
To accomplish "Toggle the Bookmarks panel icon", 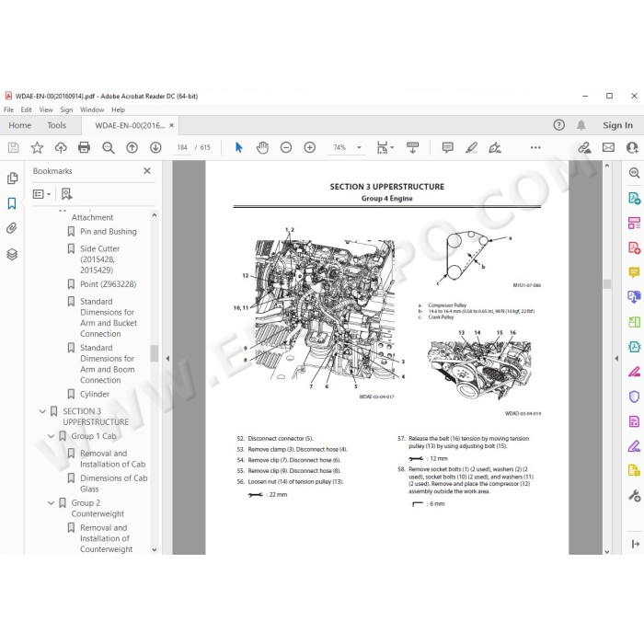I will point(12,203).
